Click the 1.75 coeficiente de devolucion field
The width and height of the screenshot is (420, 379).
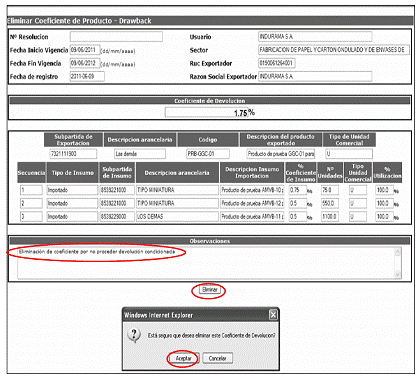tap(207, 113)
